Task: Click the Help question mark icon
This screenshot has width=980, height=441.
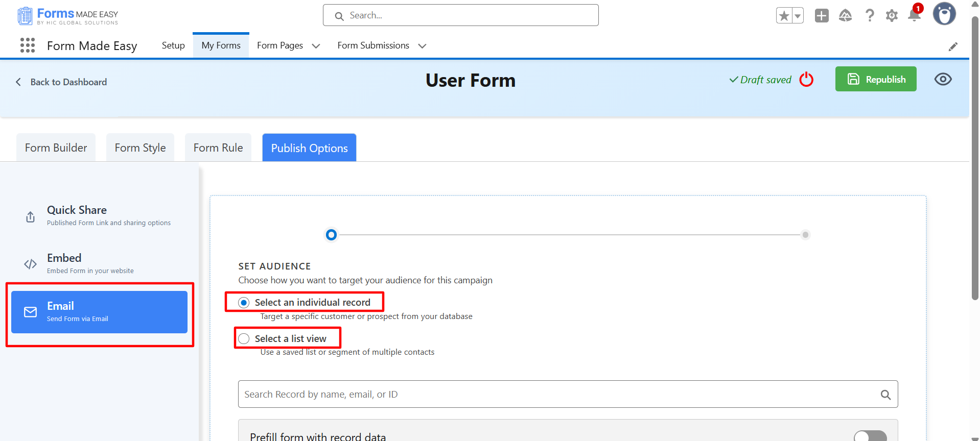Action: [x=870, y=16]
